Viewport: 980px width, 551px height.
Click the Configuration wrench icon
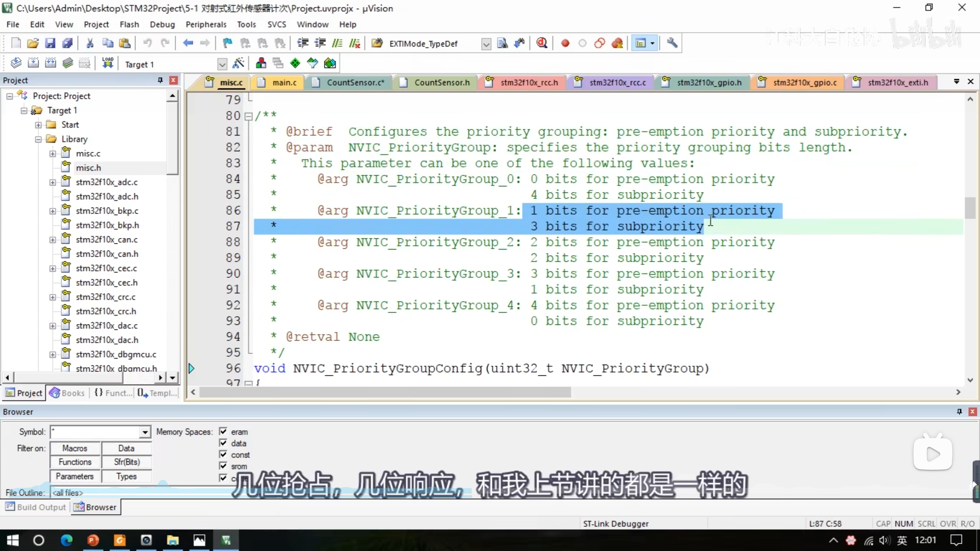pyautogui.click(x=672, y=43)
